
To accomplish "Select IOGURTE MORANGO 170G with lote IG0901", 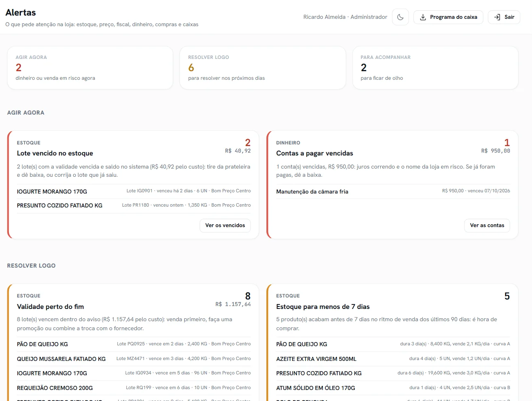I will tap(134, 191).
